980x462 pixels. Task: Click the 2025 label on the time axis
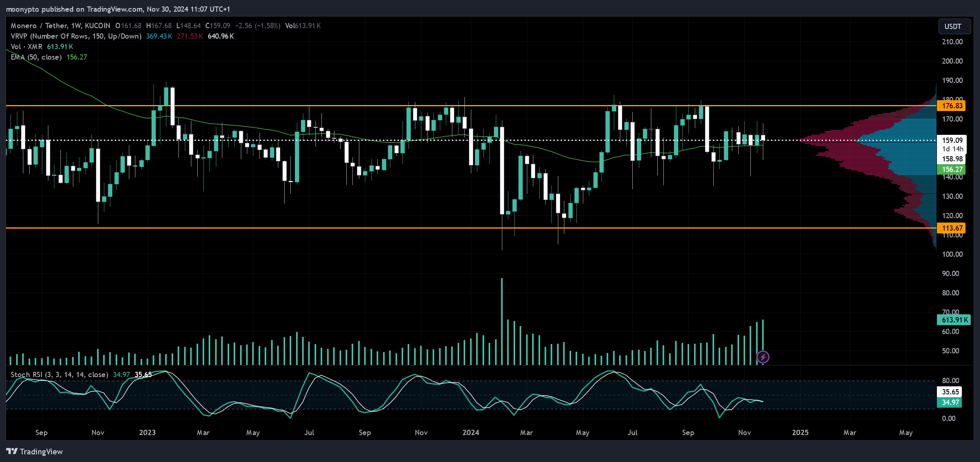[800, 433]
